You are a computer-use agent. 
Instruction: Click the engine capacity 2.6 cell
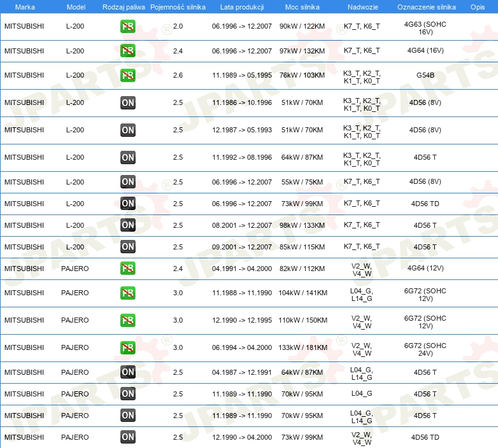pyautogui.click(x=178, y=75)
